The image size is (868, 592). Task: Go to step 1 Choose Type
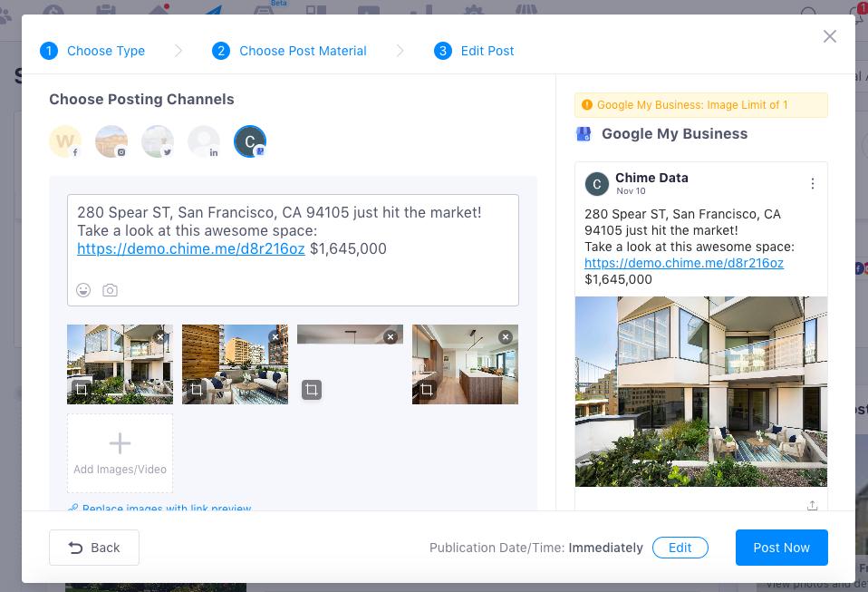click(92, 51)
